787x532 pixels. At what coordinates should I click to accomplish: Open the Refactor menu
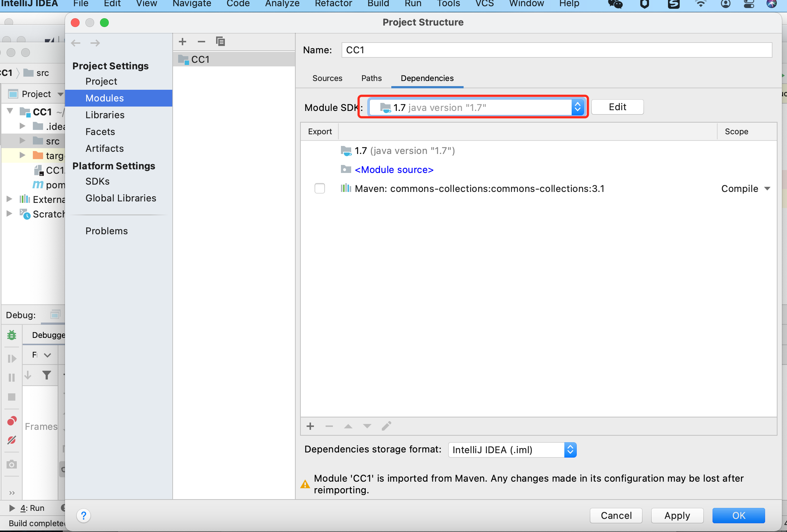[x=333, y=4]
